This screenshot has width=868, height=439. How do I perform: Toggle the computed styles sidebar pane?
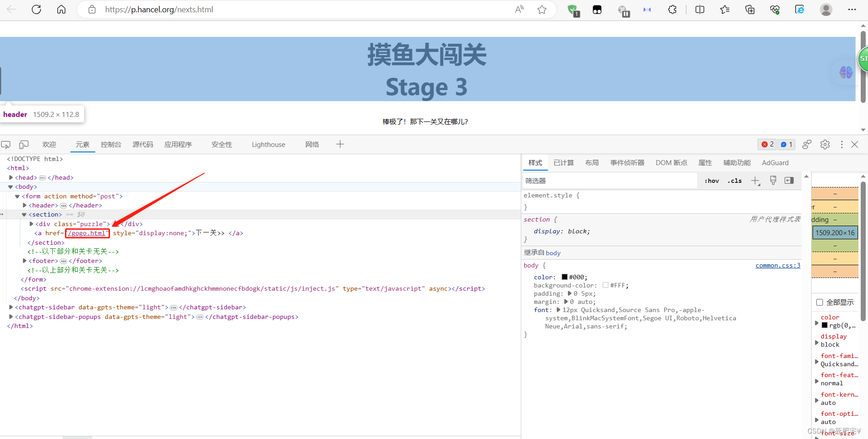789,181
